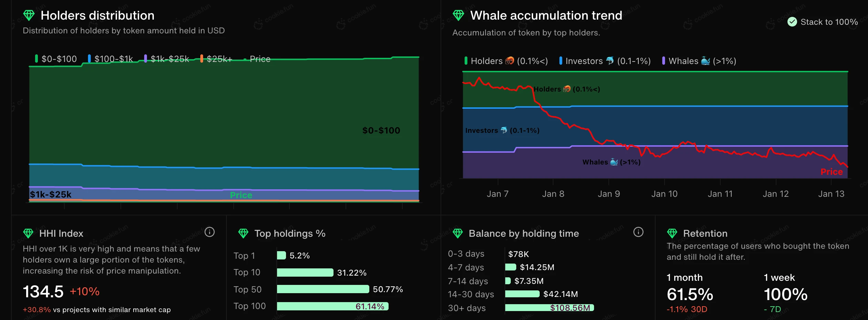Click the Top 1 holdings label

244,256
